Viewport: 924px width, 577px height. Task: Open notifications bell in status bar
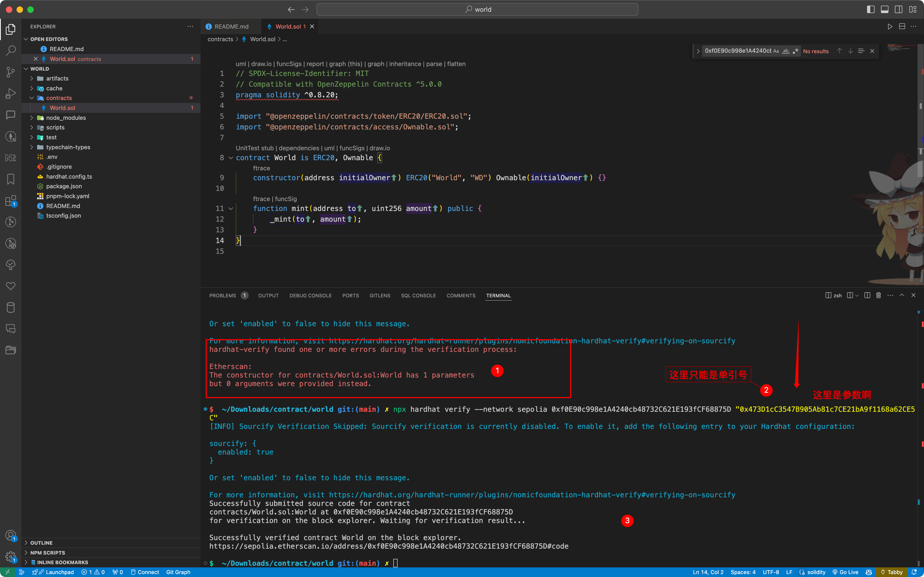click(x=914, y=572)
